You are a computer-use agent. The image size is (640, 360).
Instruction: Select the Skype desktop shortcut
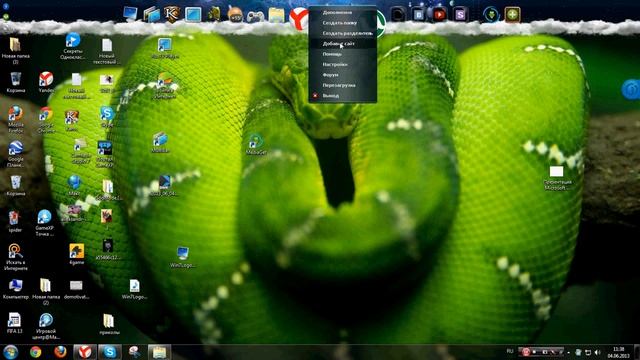tap(107, 116)
